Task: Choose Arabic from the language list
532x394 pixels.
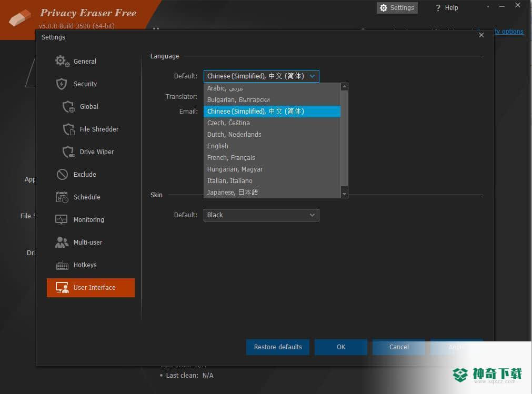Action: [x=272, y=88]
